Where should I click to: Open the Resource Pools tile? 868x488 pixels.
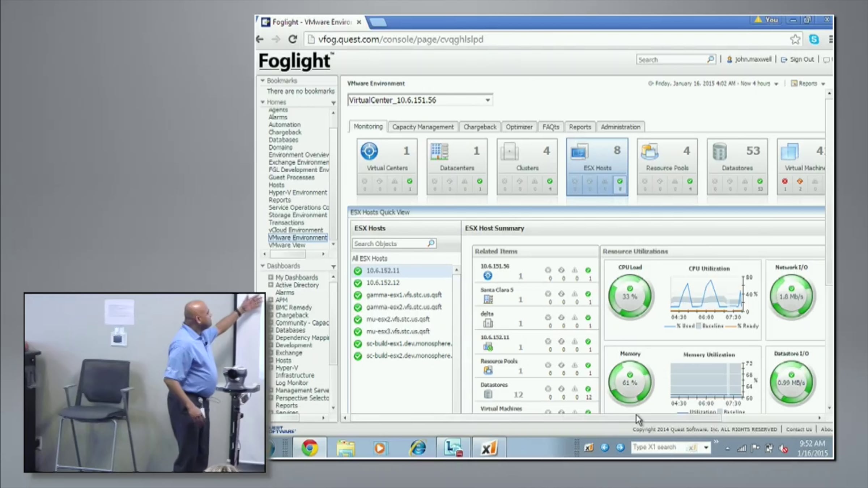coord(667,167)
